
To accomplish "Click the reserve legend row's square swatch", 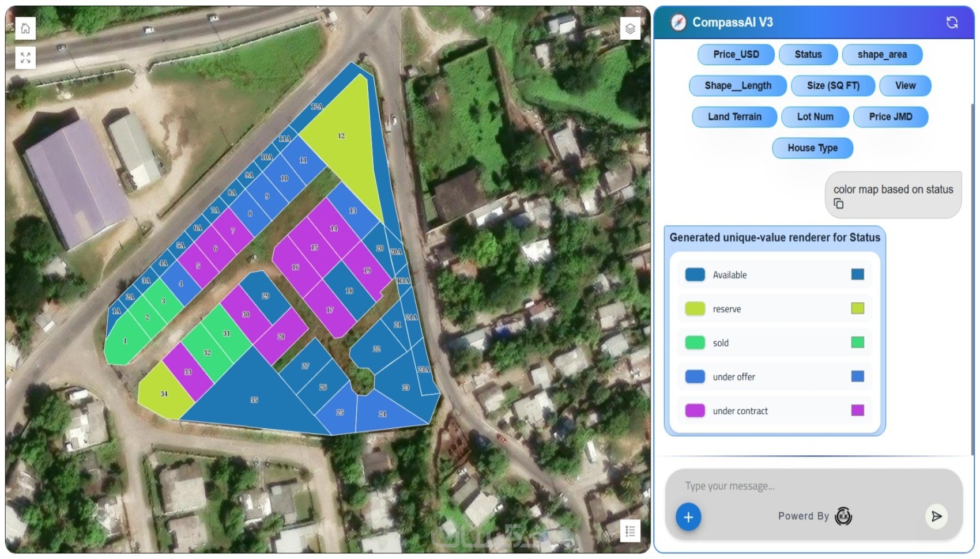I will pos(858,308).
